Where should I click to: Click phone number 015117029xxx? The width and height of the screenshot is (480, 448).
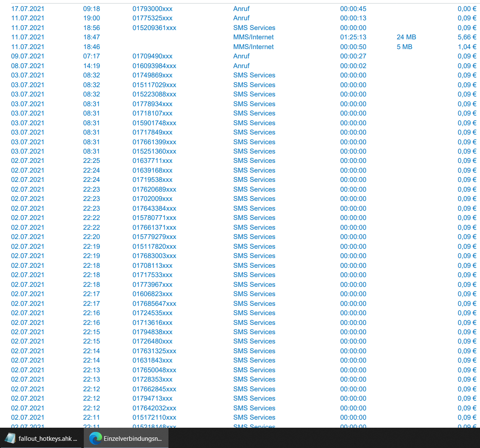point(154,85)
